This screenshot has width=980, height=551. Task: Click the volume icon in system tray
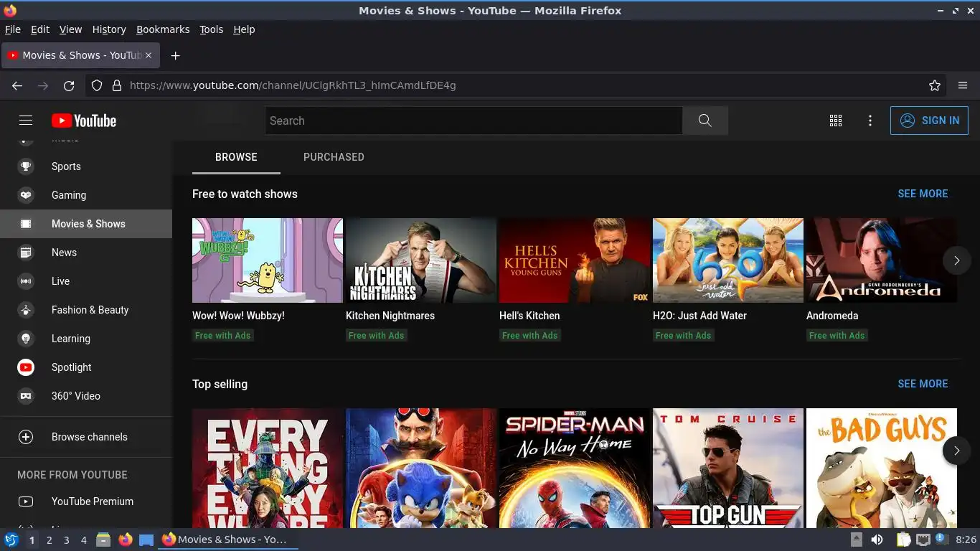tap(877, 540)
